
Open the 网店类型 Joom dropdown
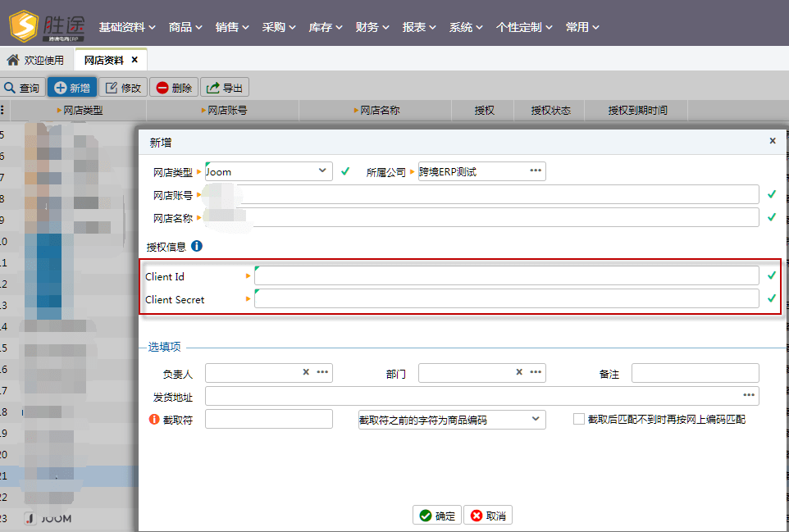click(322, 171)
